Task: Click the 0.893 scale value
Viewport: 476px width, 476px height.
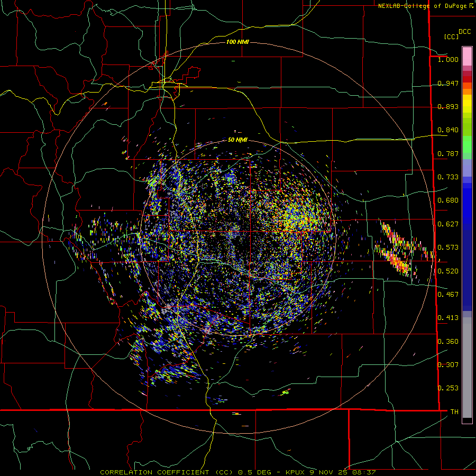Action: [448, 106]
